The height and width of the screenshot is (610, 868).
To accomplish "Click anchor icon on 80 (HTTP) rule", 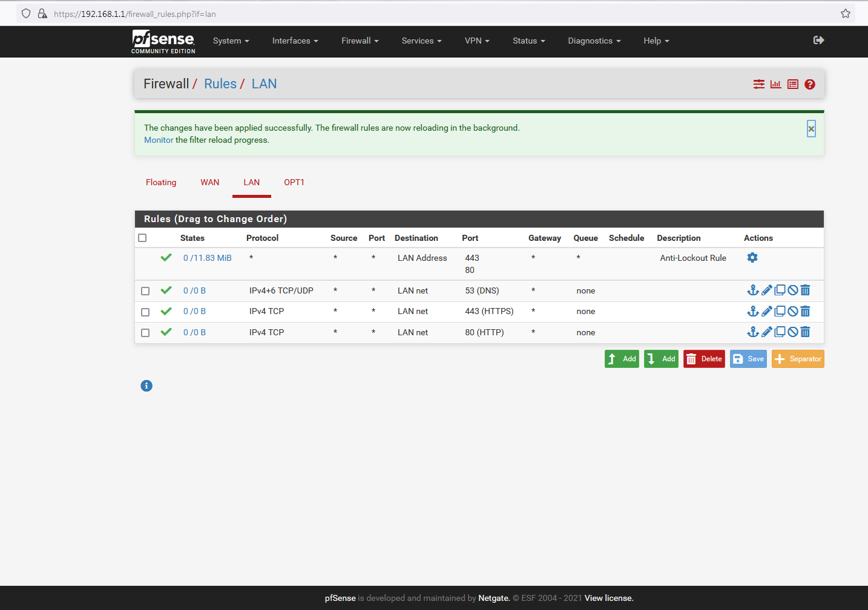I will (x=753, y=332).
